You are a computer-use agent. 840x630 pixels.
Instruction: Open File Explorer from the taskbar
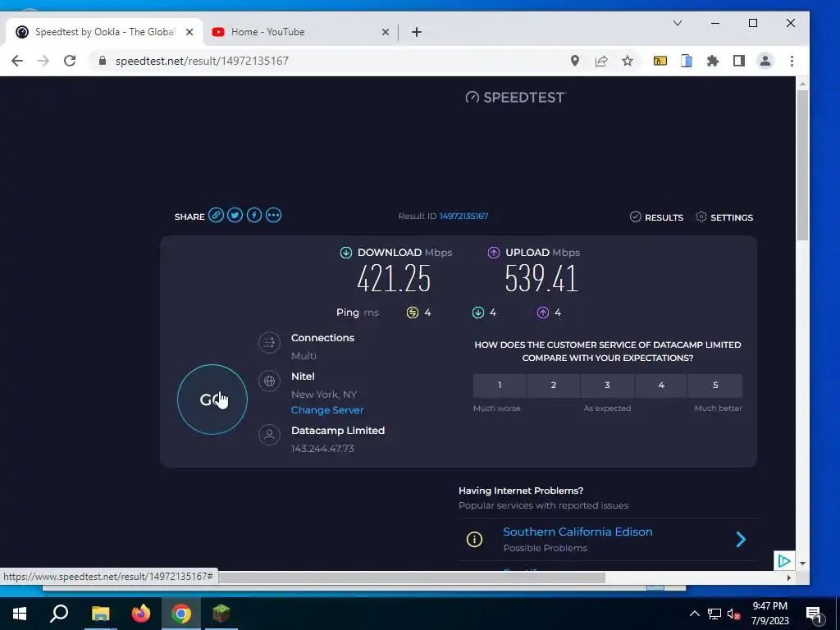coord(100,614)
